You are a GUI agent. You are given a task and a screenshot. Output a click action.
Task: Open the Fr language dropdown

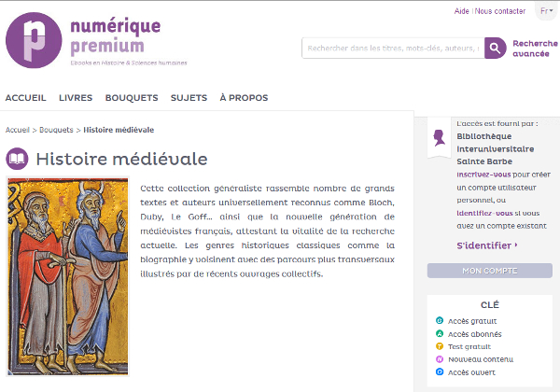[546, 11]
